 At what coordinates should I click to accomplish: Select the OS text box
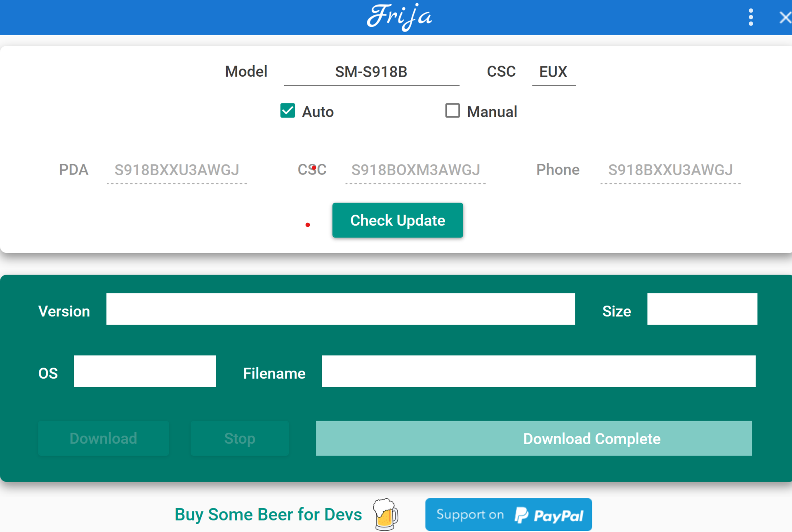pos(144,371)
